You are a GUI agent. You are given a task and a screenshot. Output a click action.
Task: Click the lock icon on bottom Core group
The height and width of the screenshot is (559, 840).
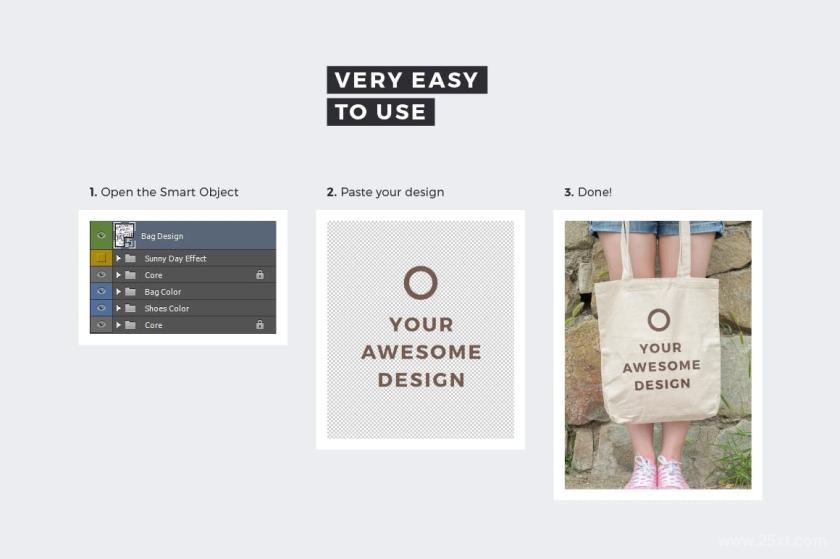tap(260, 324)
